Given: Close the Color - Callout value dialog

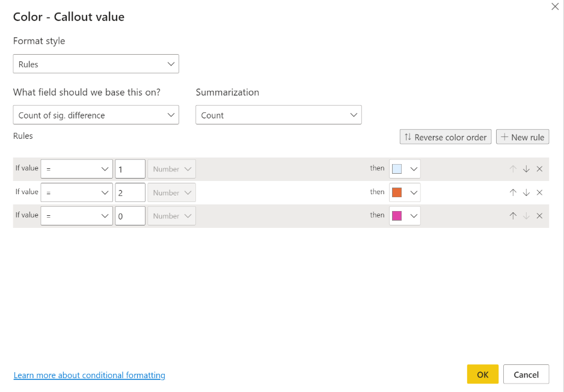Looking at the screenshot, I should [555, 7].
